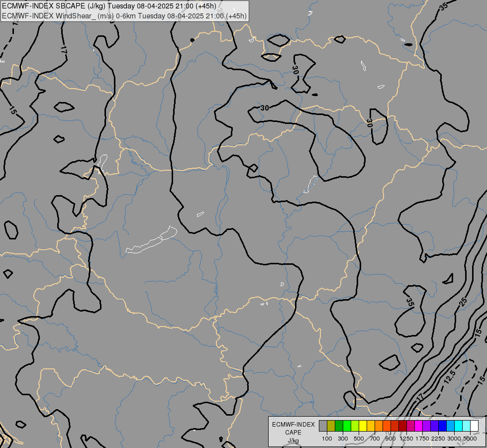Click the amber swatch above 700
The image size is (487, 448).
(x=371, y=426)
